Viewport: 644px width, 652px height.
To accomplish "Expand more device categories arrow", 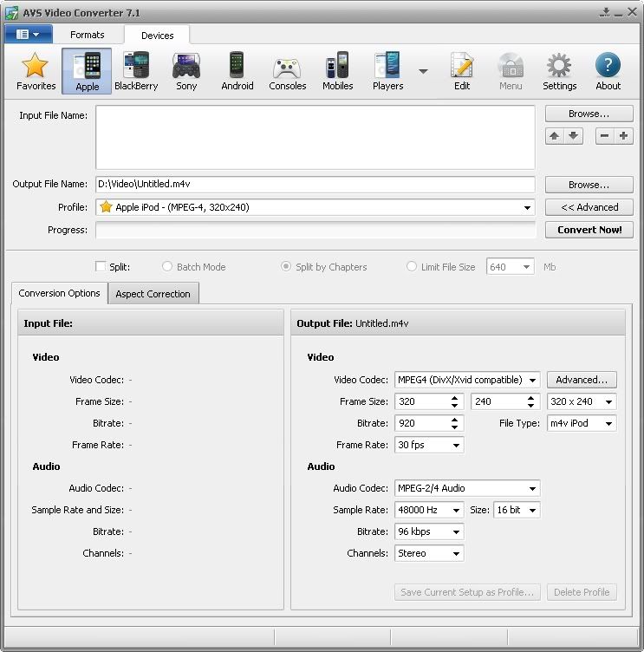I will pyautogui.click(x=423, y=71).
